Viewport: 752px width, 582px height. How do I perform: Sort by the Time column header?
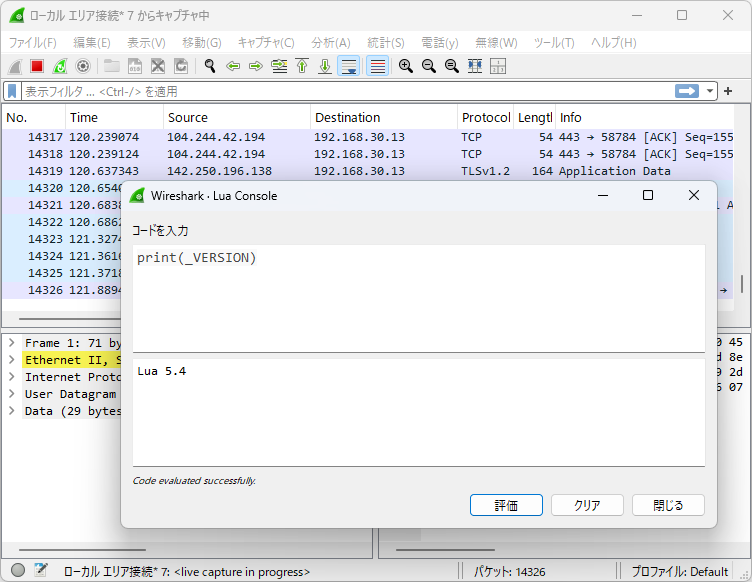pyautogui.click(x=114, y=117)
